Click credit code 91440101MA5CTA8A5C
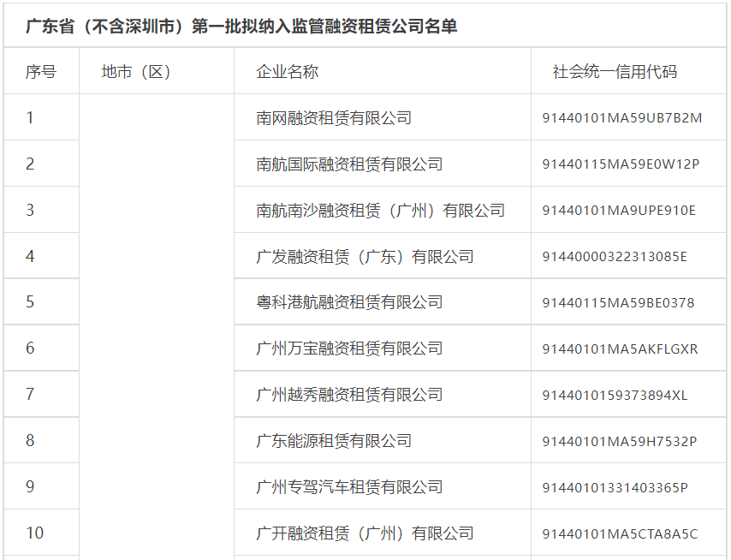This screenshot has height=560, width=731. pyautogui.click(x=620, y=533)
